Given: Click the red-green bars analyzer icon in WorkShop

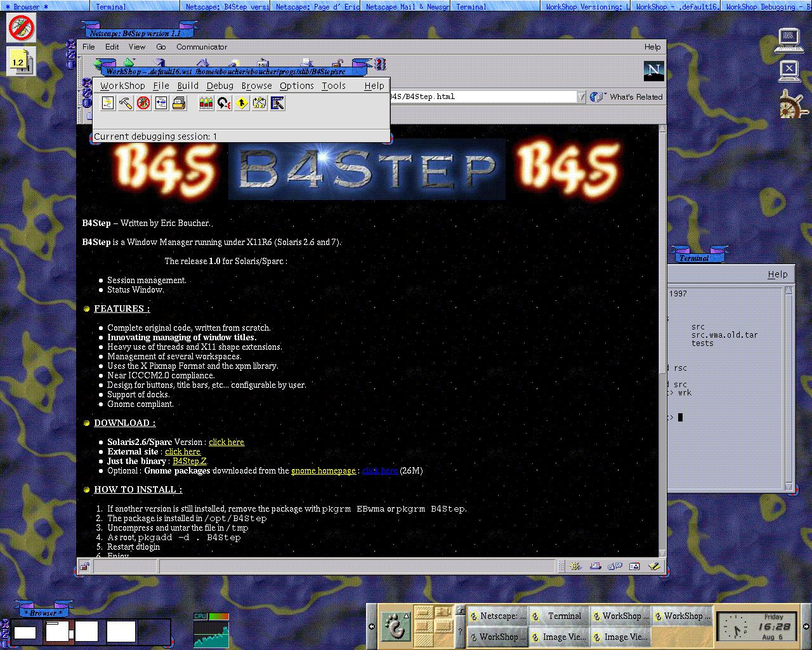Looking at the screenshot, I should 206,103.
